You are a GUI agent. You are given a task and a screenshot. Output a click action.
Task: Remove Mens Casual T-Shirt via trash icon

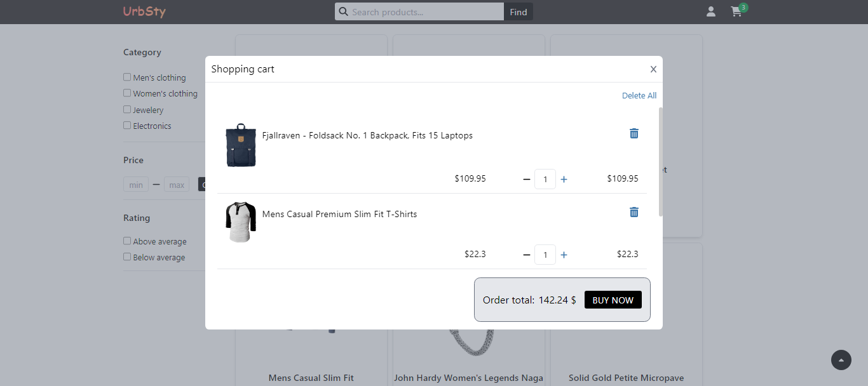[634, 212]
